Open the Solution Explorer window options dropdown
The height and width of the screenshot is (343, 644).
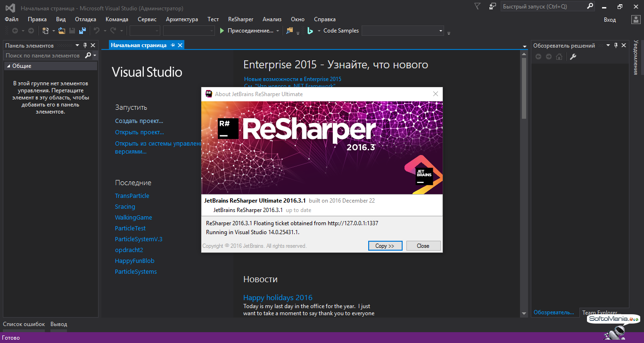click(609, 45)
